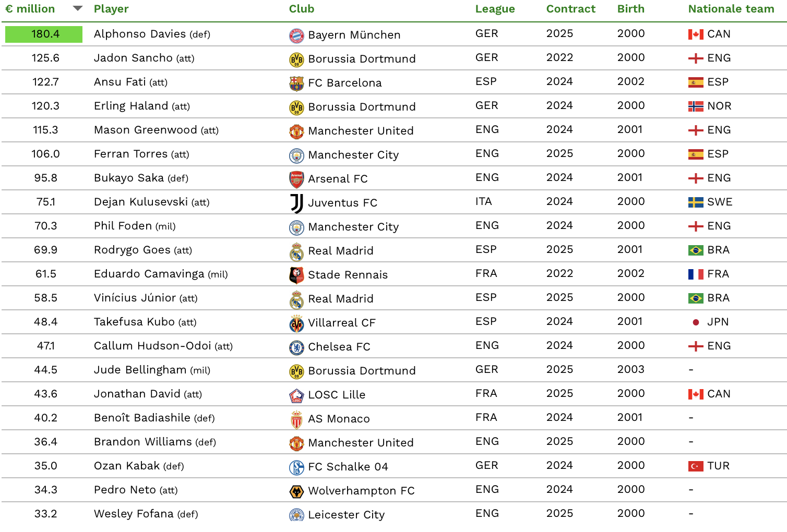Toggle sort arrow beside € million
This screenshot has height=532, width=787.
78,8
